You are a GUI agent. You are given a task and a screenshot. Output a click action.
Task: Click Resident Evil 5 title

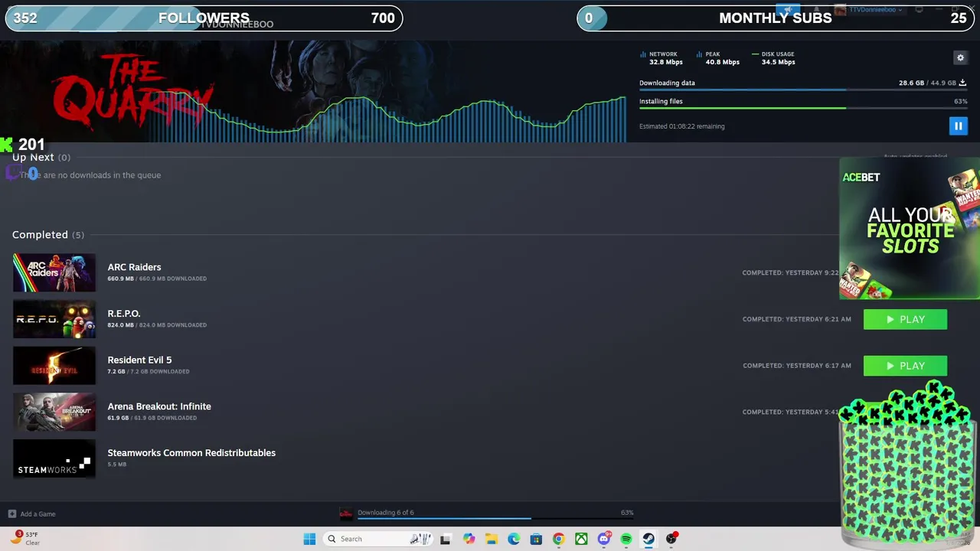point(139,360)
